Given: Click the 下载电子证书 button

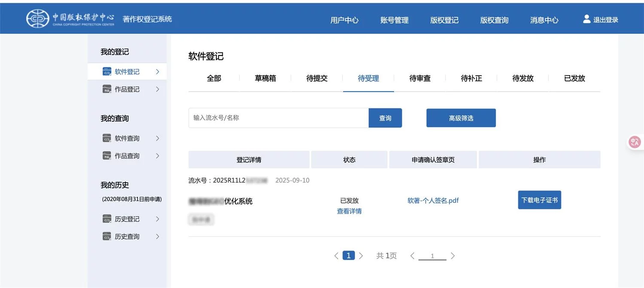Looking at the screenshot, I should (539, 200).
